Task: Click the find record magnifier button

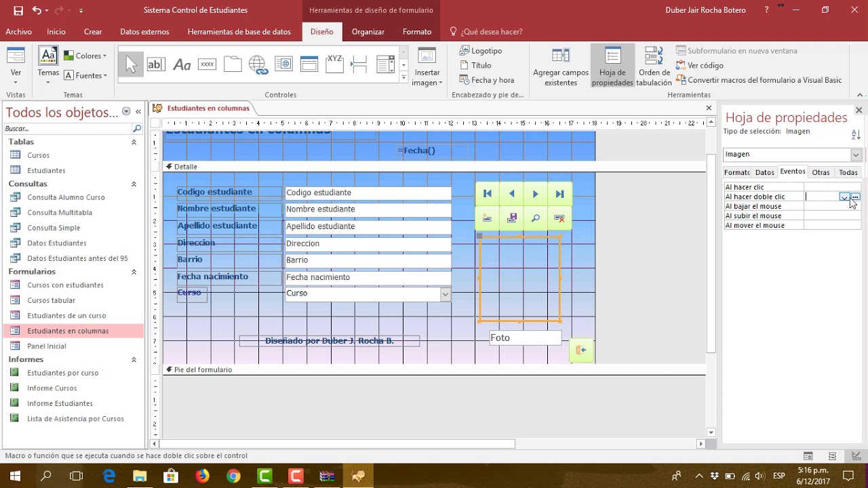Action: [536, 218]
